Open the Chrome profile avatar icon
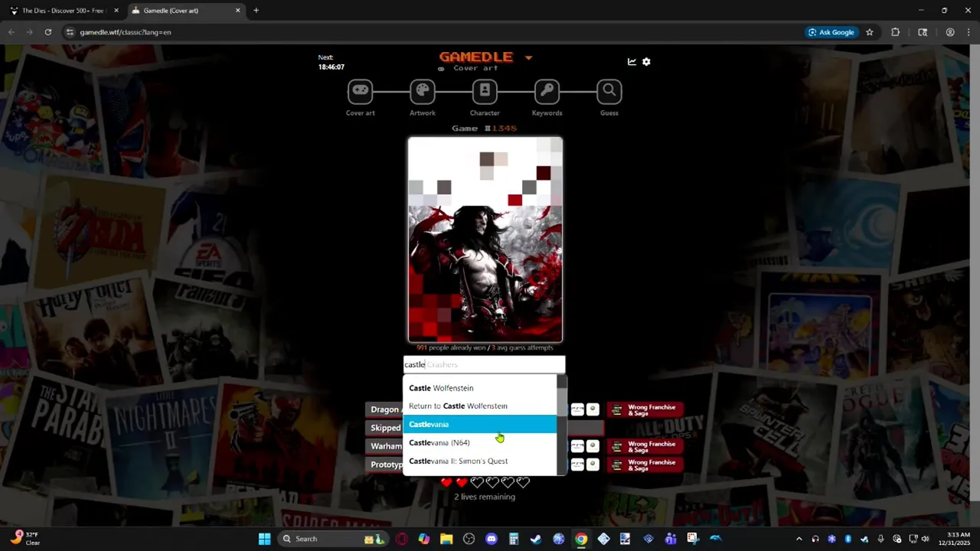Viewport: 980px width, 551px height. coord(950,32)
